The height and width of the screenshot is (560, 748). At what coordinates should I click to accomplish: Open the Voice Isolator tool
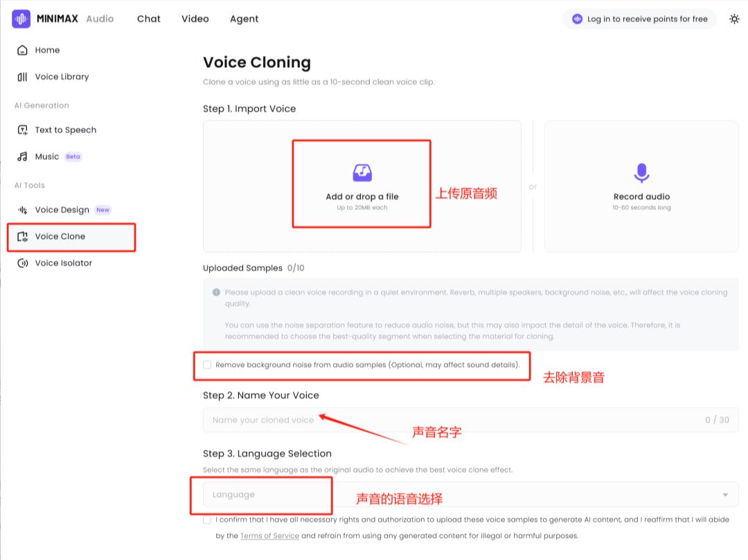click(x=62, y=263)
